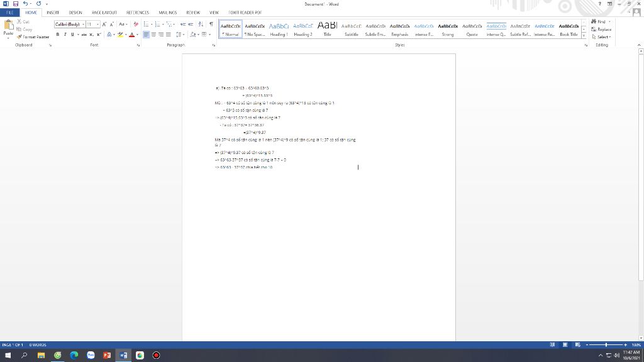Click the Paste icon
Viewport: 644px width, 362px height.
coord(8,26)
